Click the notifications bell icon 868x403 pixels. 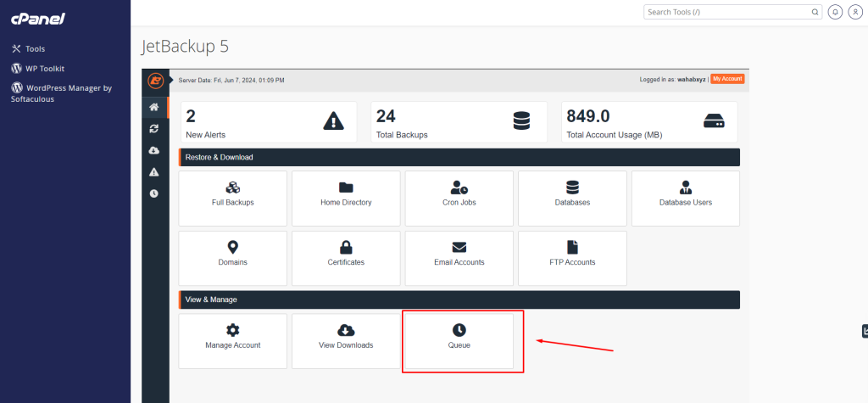[x=836, y=12]
